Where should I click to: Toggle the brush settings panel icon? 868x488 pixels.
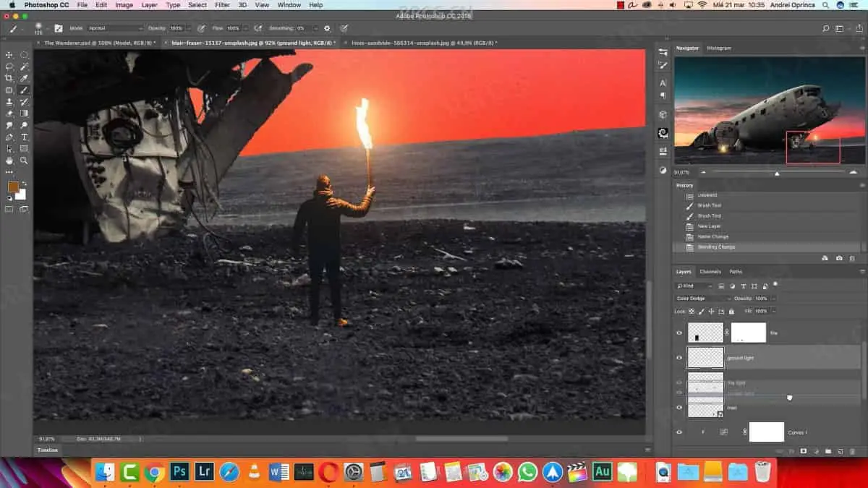[59, 28]
